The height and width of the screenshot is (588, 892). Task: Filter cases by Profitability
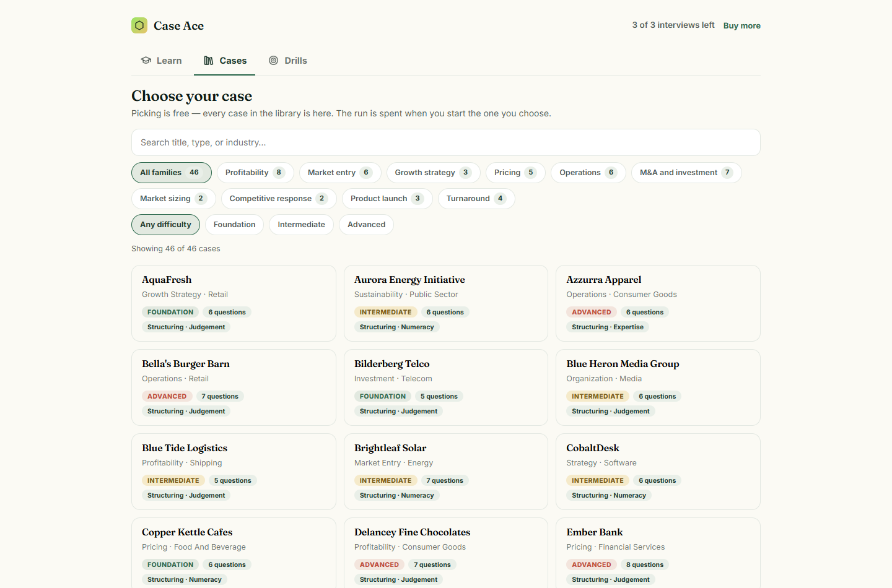(x=255, y=173)
